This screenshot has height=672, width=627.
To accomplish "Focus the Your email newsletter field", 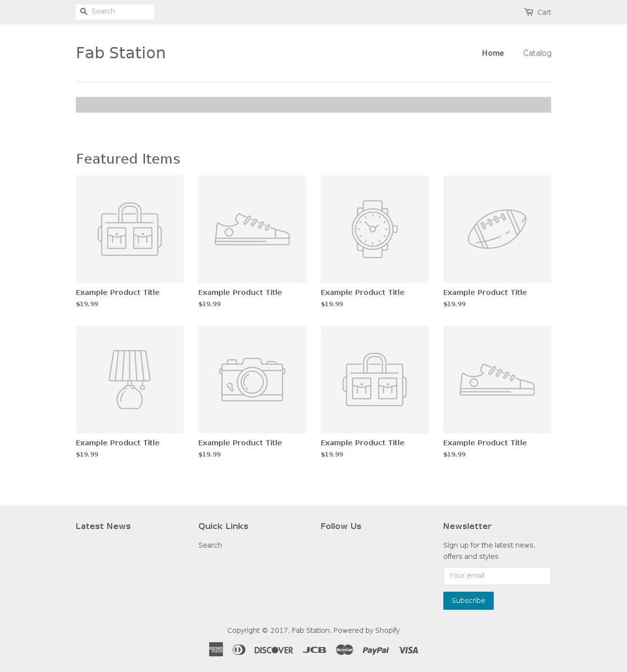I will click(497, 576).
